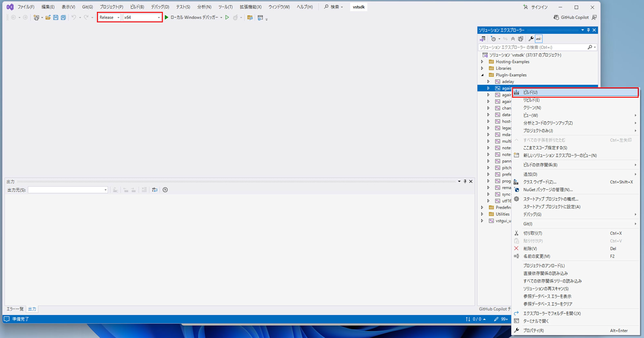Open the Solution Explorer window options dropdown
The width and height of the screenshot is (644, 338).
(x=582, y=30)
